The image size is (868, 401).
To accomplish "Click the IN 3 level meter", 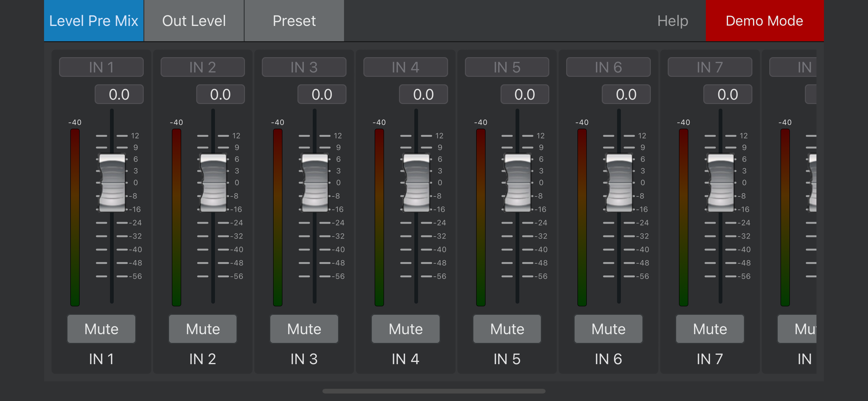I will [278, 217].
